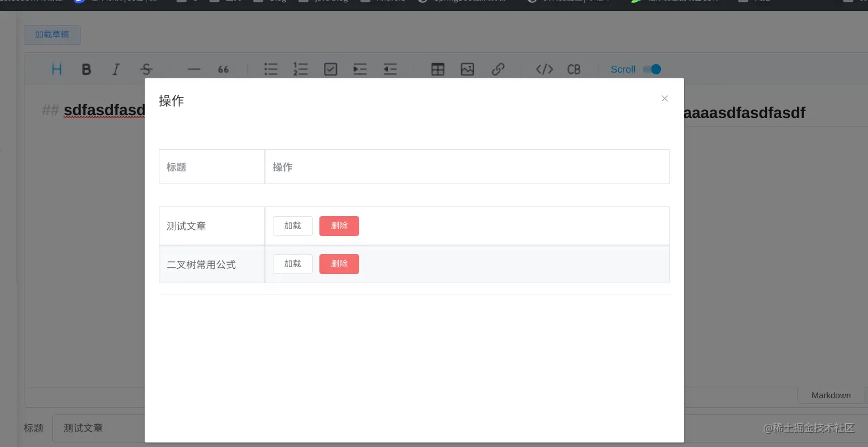The width and height of the screenshot is (868, 447).
Task: Load the 测试文章 draft
Action: (x=293, y=226)
